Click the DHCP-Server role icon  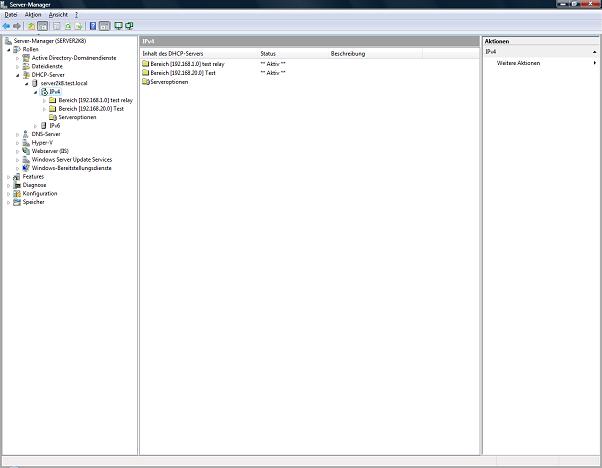tap(26, 74)
